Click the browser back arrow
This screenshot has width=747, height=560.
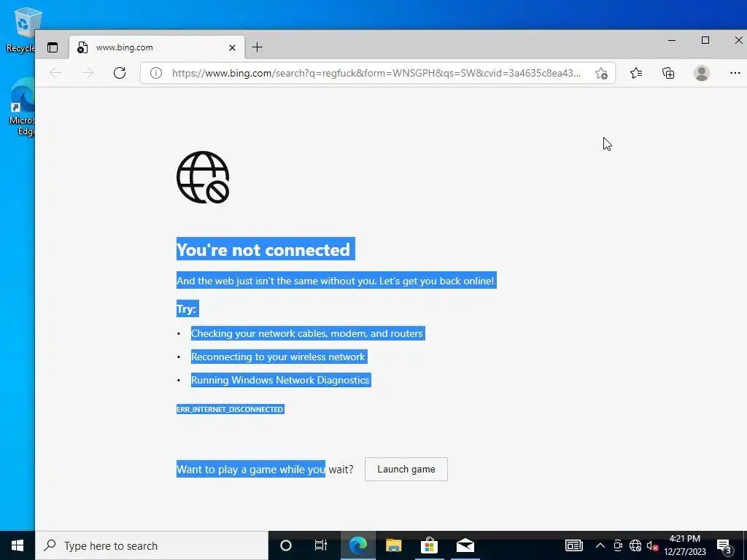coord(55,73)
